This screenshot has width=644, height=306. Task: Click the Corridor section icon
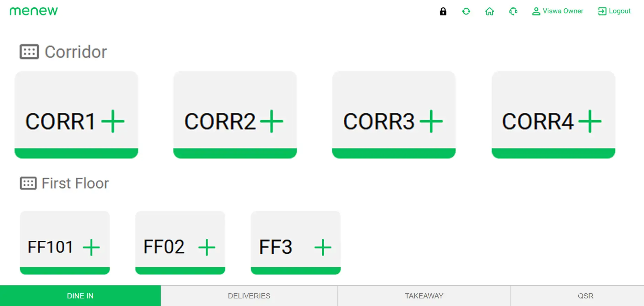[29, 52]
